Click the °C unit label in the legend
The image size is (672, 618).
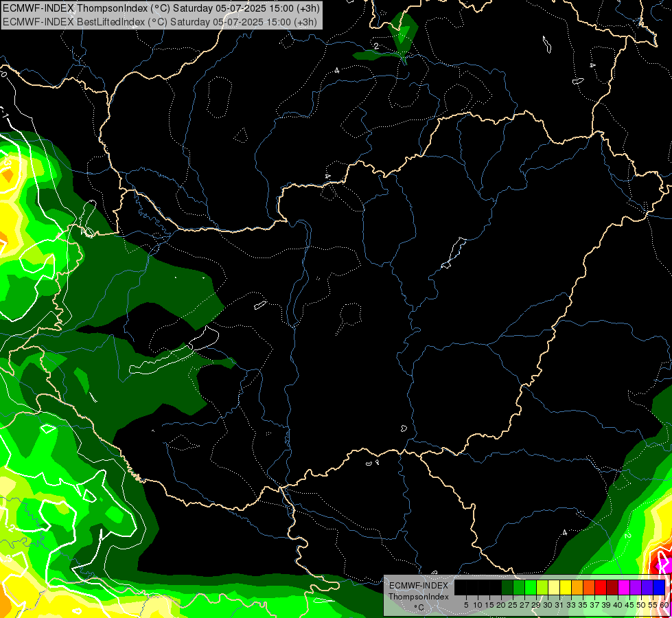419,608
